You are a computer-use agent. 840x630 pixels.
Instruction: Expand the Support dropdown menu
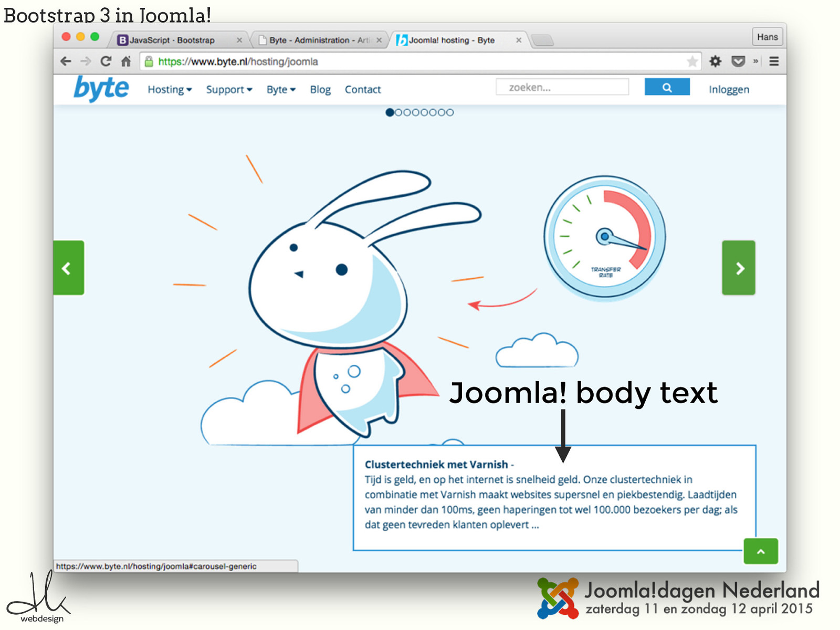tap(229, 90)
